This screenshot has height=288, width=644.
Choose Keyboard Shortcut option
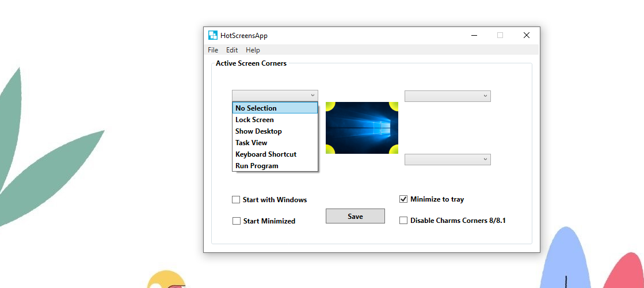coord(275,154)
